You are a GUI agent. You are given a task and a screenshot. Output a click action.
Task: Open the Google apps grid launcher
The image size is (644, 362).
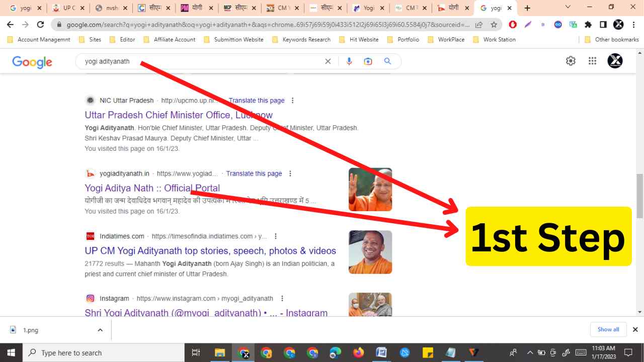click(592, 60)
